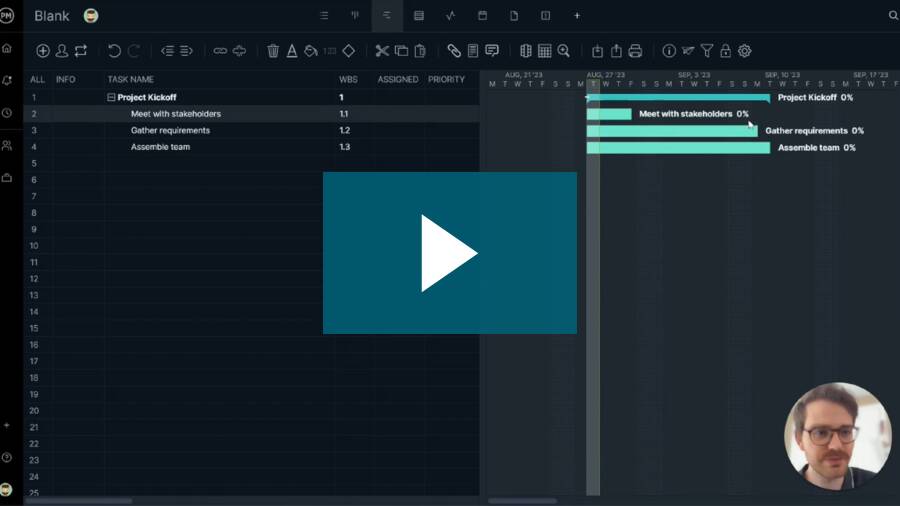The width and height of the screenshot is (900, 506).
Task: Print the Gantt chart
Action: (635, 51)
